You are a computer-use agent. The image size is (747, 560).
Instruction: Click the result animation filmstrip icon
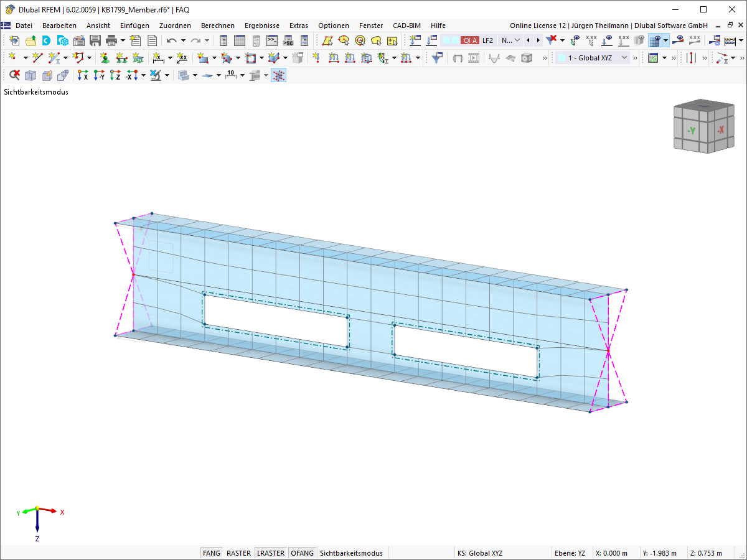click(474, 58)
